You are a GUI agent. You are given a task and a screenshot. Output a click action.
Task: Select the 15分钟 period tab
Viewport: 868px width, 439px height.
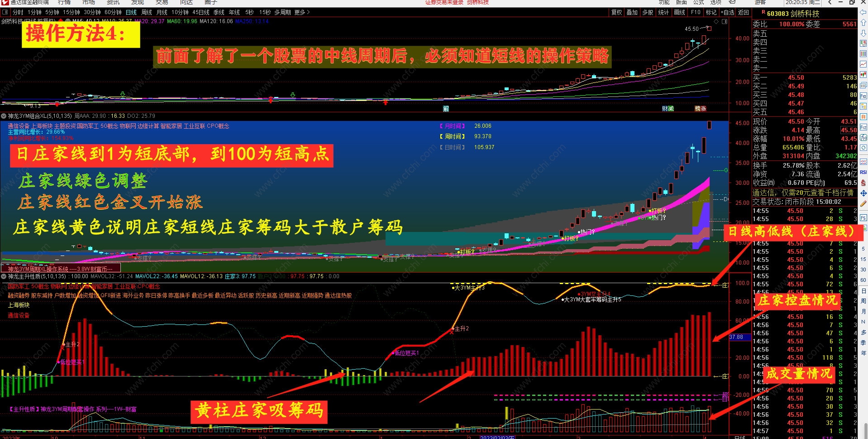coord(72,12)
